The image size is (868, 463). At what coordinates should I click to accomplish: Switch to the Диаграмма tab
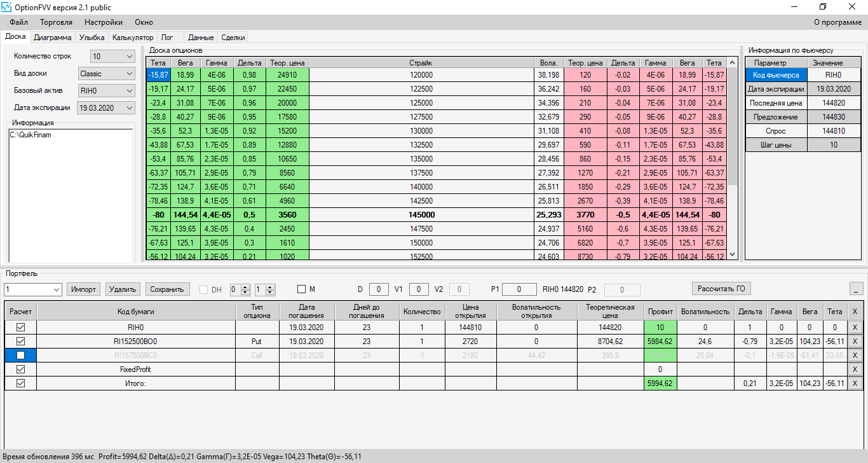[x=53, y=38]
